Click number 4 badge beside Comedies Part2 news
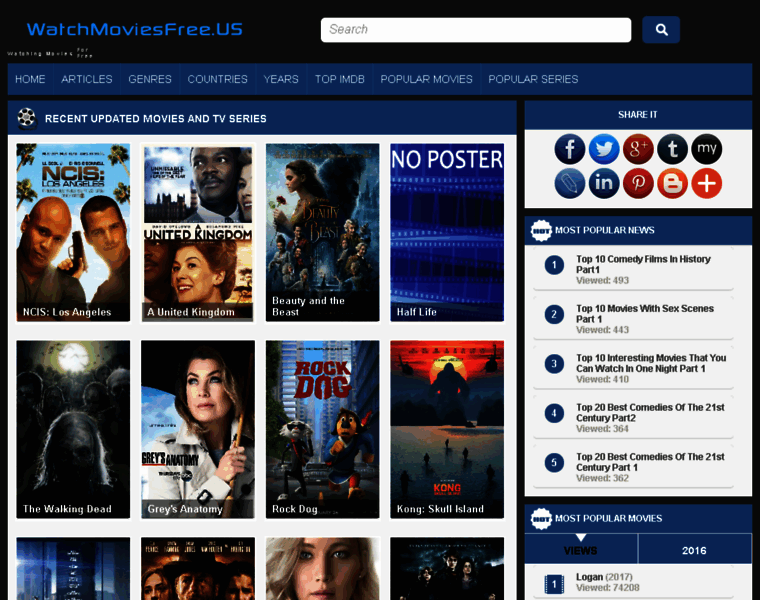This screenshot has height=600, width=760. 554,413
